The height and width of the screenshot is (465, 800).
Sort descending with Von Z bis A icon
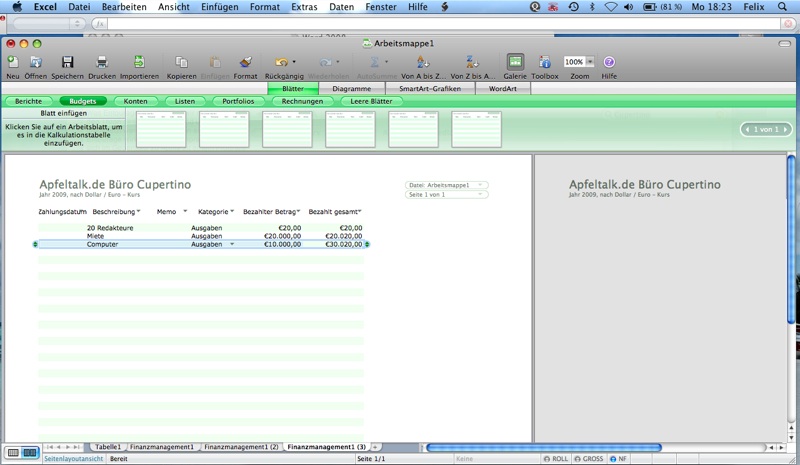472,62
